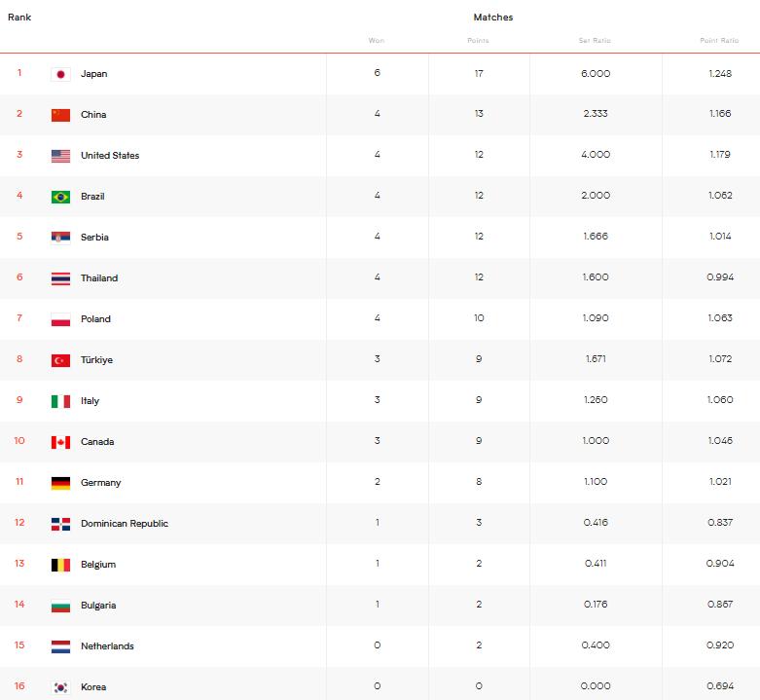Click the Canada flag icon

click(x=60, y=442)
